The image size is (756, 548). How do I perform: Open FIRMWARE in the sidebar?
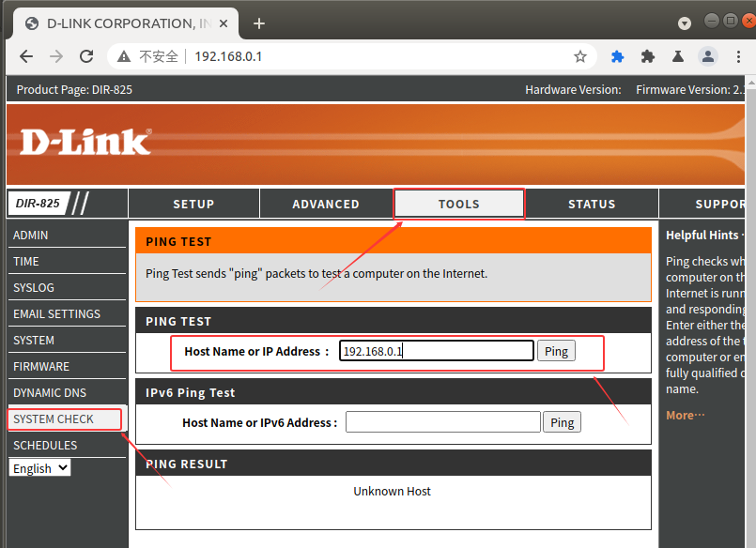pyautogui.click(x=67, y=367)
